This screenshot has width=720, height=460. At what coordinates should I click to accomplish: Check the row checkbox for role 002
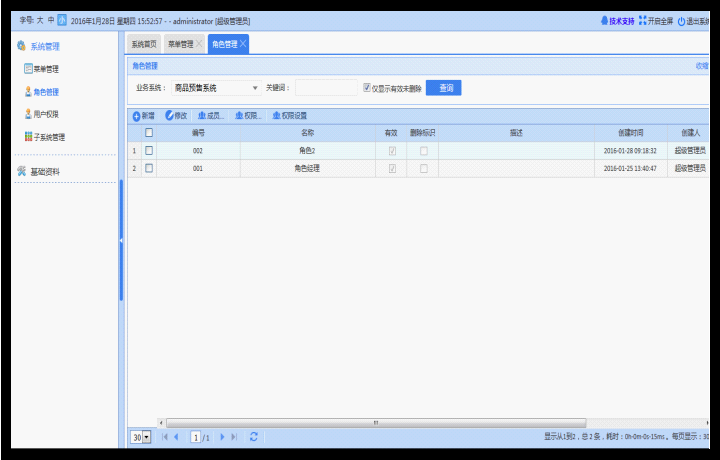(x=149, y=150)
